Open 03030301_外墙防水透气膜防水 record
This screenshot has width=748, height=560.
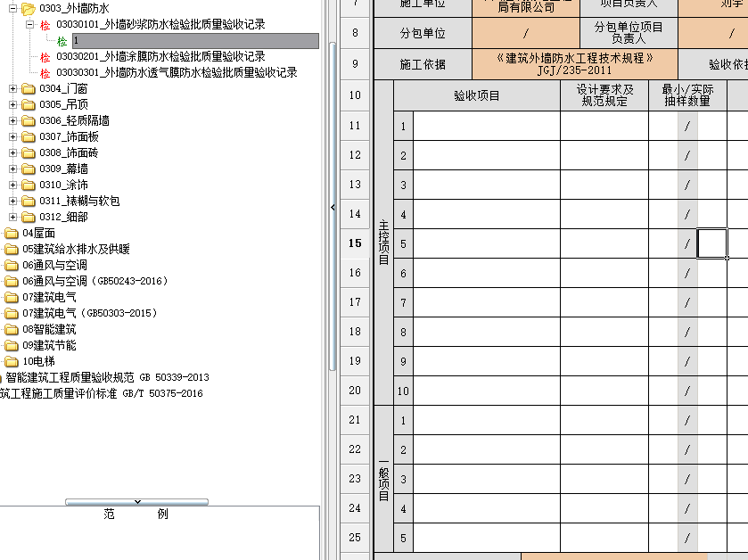[x=177, y=73]
